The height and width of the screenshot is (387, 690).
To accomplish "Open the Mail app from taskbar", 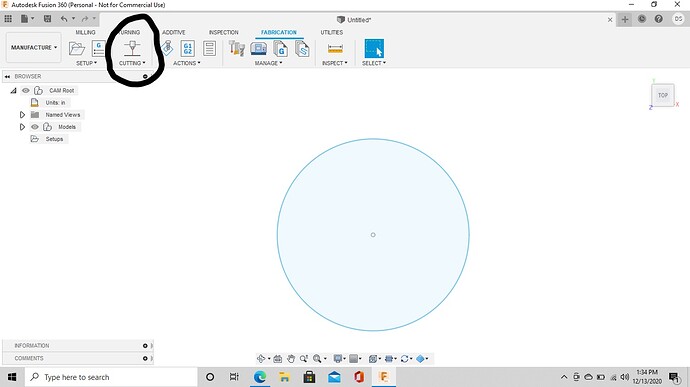I will [x=334, y=377].
